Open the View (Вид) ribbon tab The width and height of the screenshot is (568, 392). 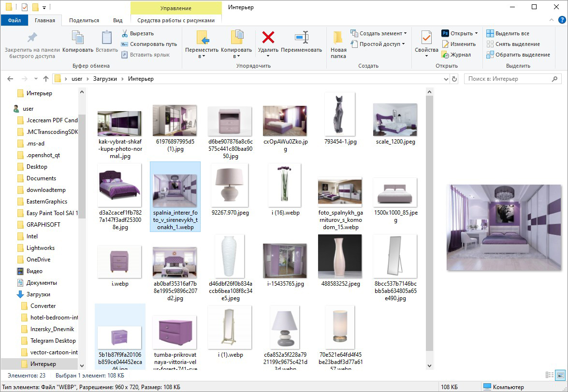coord(117,20)
